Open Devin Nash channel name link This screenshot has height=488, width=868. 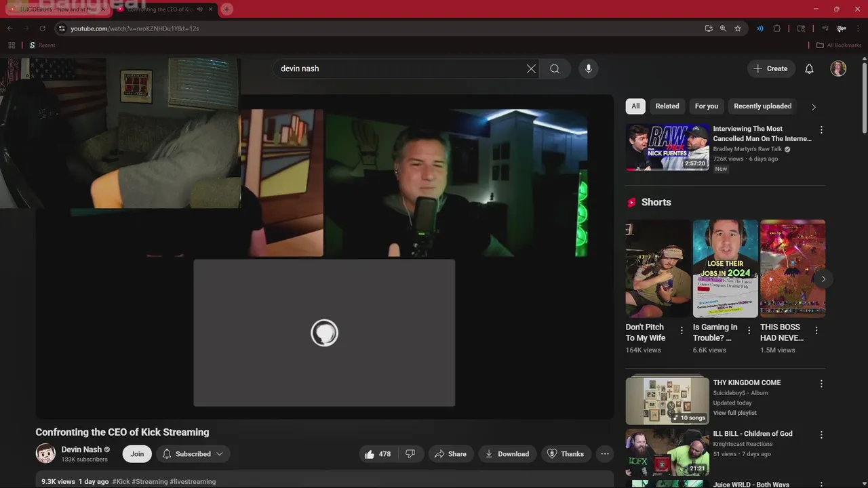click(81, 449)
